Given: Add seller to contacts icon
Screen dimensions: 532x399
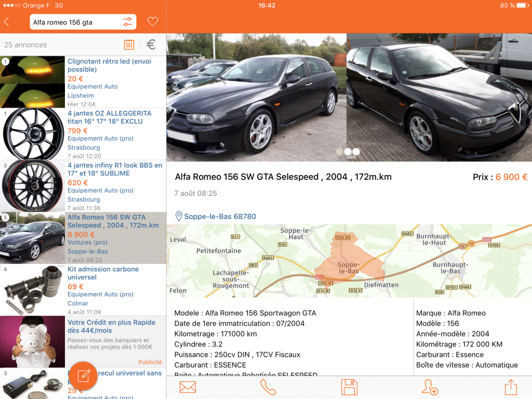Looking at the screenshot, I should point(429,387).
